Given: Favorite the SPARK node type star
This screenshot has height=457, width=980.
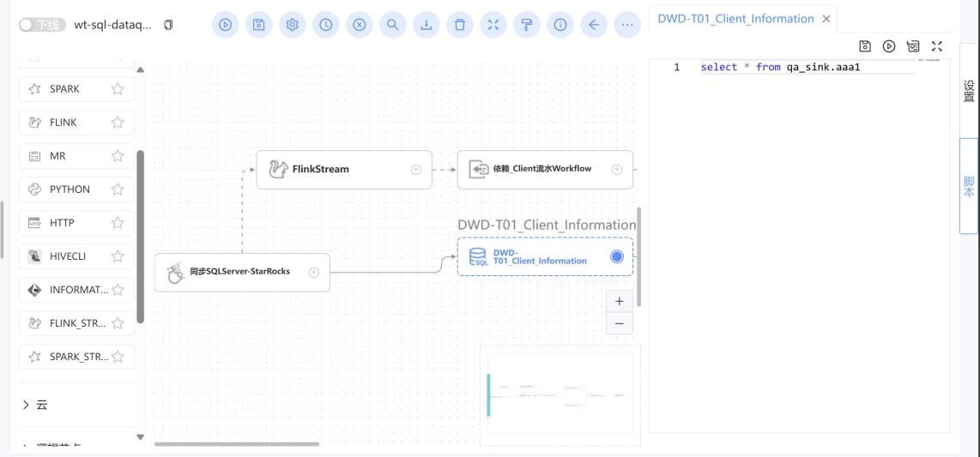Looking at the screenshot, I should click(118, 89).
